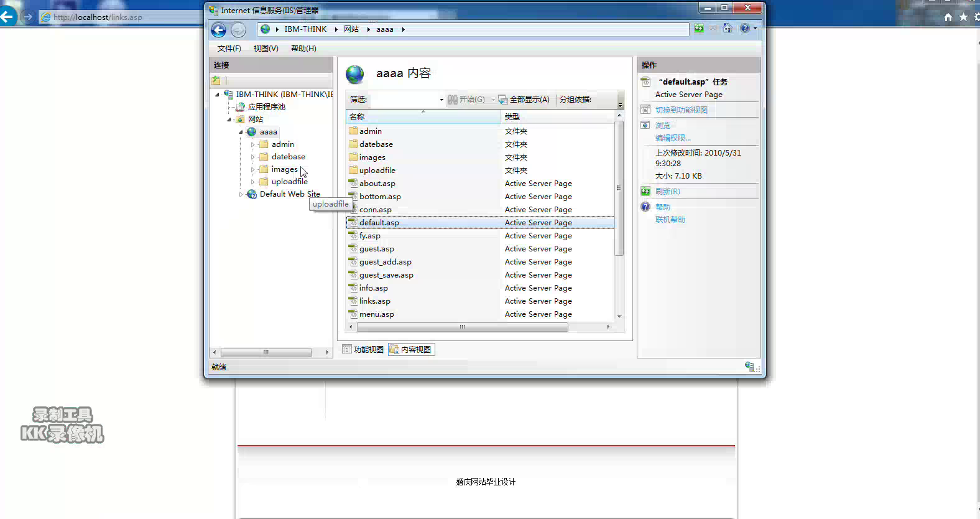Click the back navigation arrow in IIS Manager
This screenshot has height=519, width=980.
pos(218,30)
